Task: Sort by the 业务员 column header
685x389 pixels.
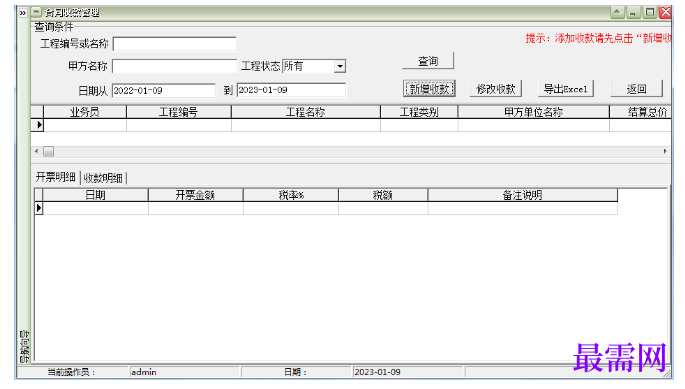Action: click(85, 112)
